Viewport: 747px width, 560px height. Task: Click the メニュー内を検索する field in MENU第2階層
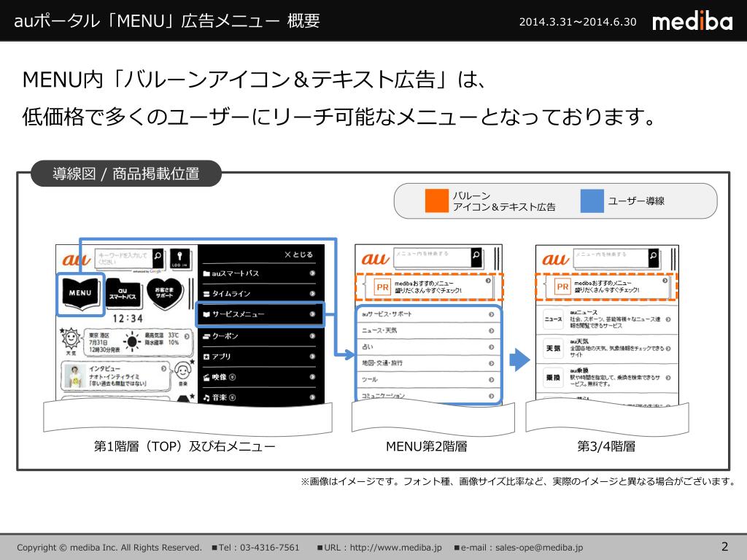point(432,257)
